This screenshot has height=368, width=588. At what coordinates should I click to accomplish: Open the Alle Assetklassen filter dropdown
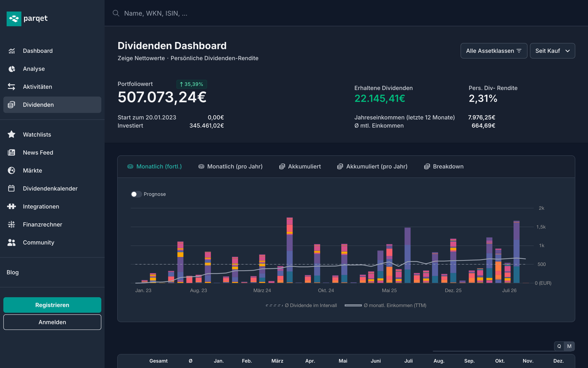click(494, 51)
